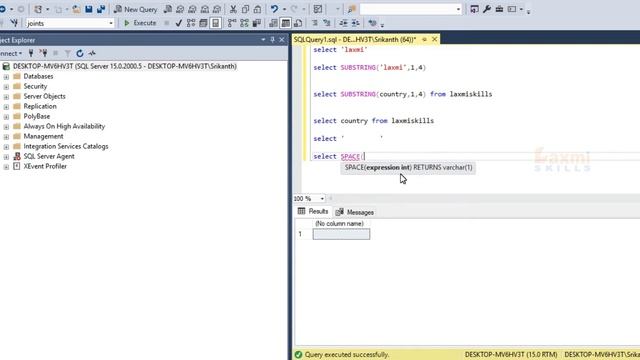Click the (No column name) header
The height and width of the screenshot is (360, 640).
[x=339, y=224]
